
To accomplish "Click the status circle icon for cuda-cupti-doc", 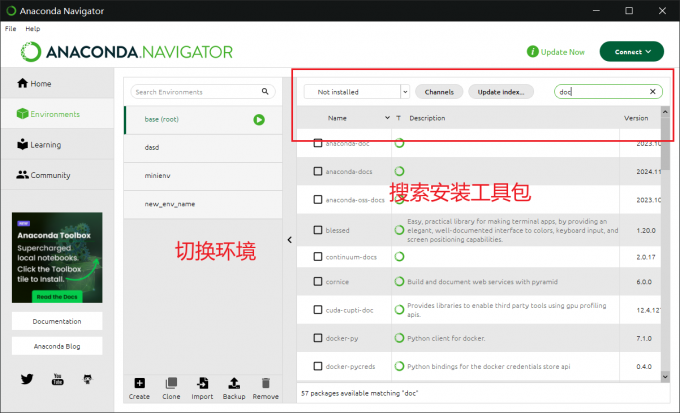I will 399,310.
